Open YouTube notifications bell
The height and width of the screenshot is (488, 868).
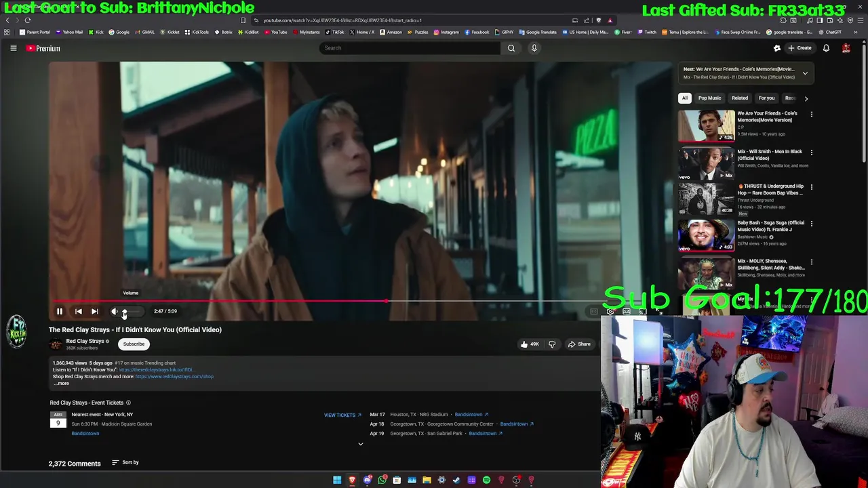pos(826,48)
